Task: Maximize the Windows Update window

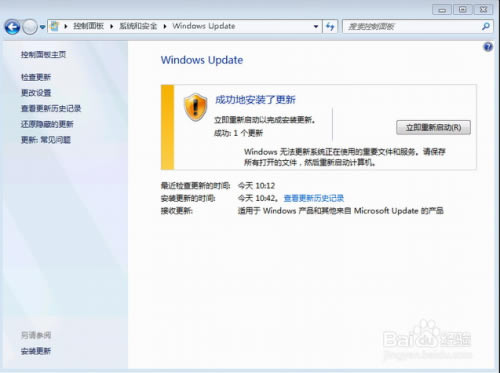Action: (x=463, y=10)
